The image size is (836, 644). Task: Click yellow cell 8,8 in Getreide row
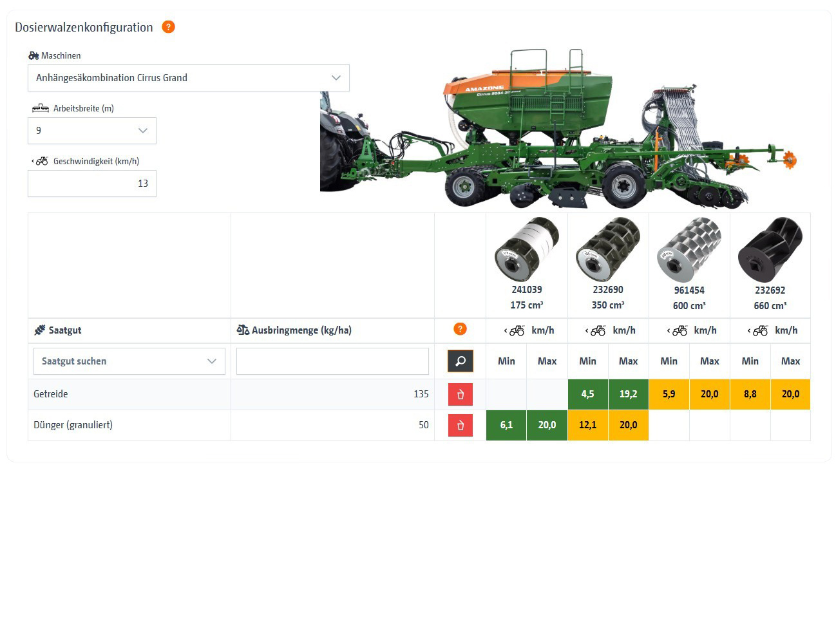click(750, 394)
